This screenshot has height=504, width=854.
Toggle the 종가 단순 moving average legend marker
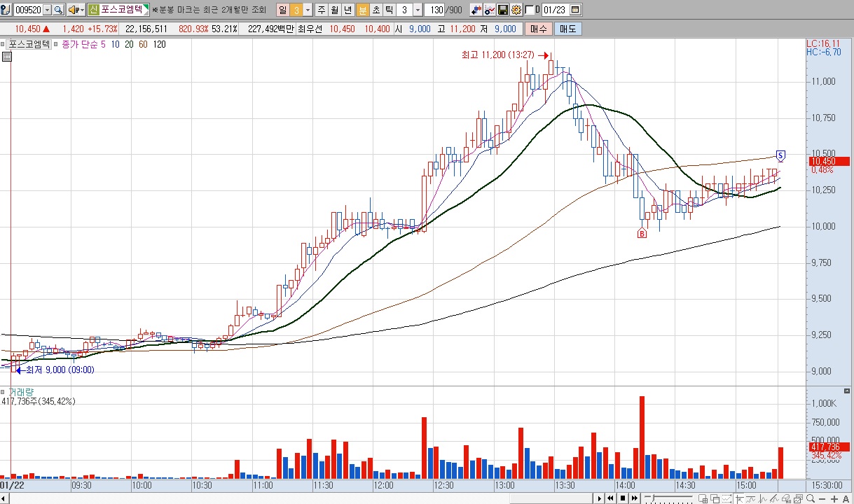(57, 44)
